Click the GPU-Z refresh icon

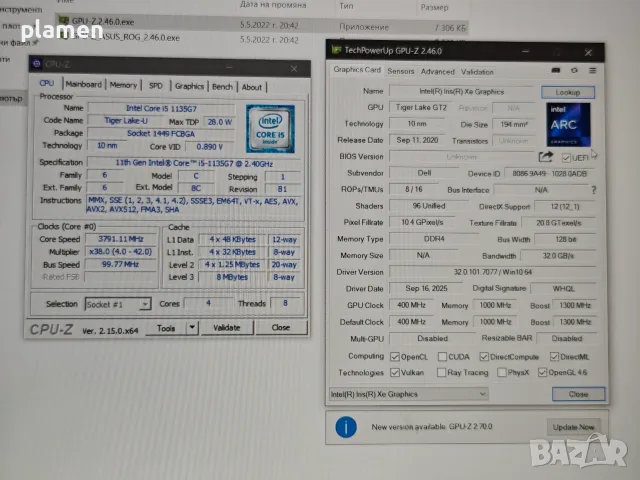click(574, 70)
